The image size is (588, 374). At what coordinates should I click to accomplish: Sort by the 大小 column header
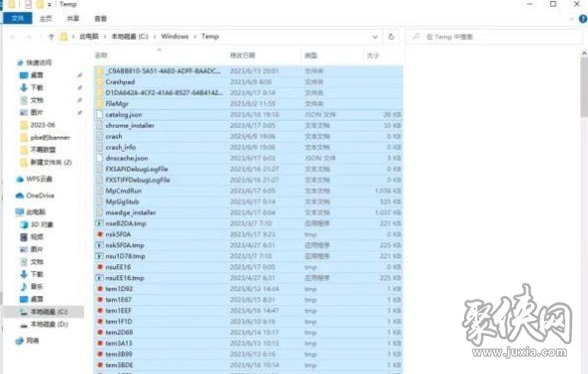coord(372,56)
